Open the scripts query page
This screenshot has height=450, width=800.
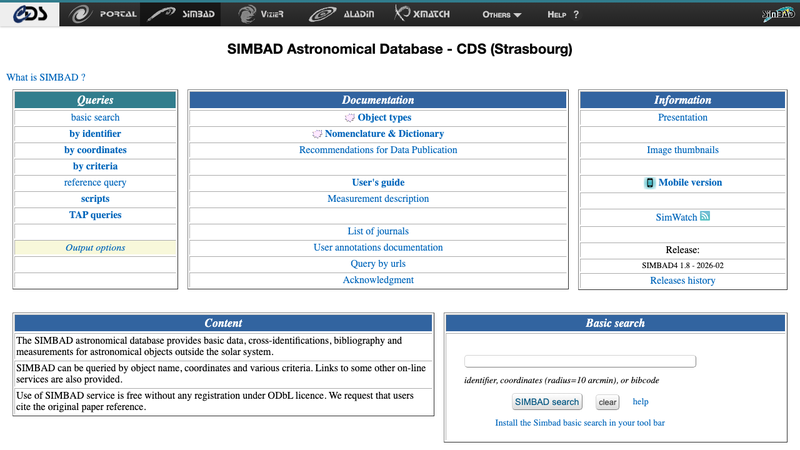(95, 199)
